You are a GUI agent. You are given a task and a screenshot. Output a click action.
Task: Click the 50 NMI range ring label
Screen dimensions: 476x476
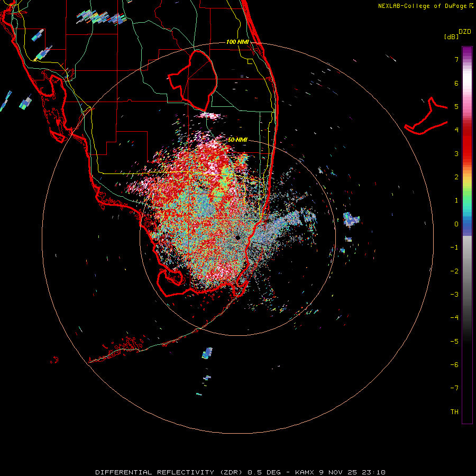tap(237, 140)
